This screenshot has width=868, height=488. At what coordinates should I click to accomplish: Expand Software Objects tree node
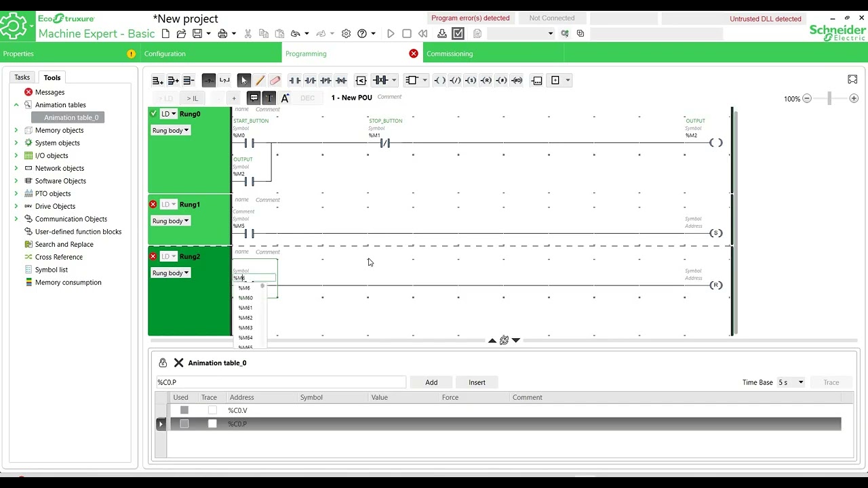point(16,181)
